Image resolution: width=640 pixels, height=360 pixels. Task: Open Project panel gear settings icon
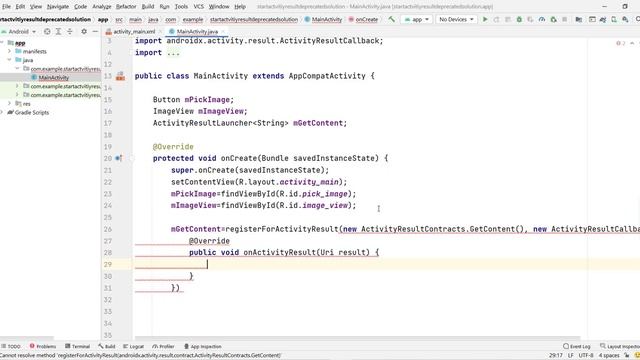click(84, 31)
